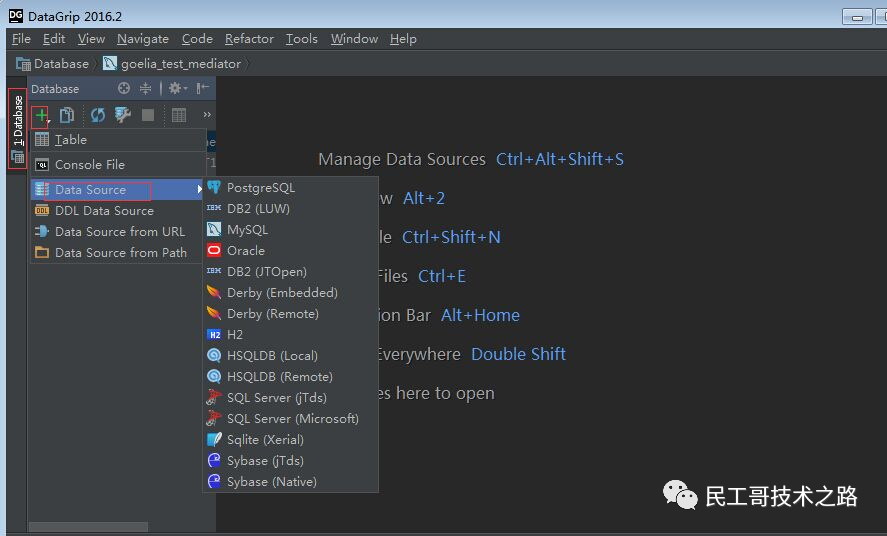This screenshot has width=887, height=536.
Task: Open Data Source Properties wrench icon
Action: tap(123, 115)
